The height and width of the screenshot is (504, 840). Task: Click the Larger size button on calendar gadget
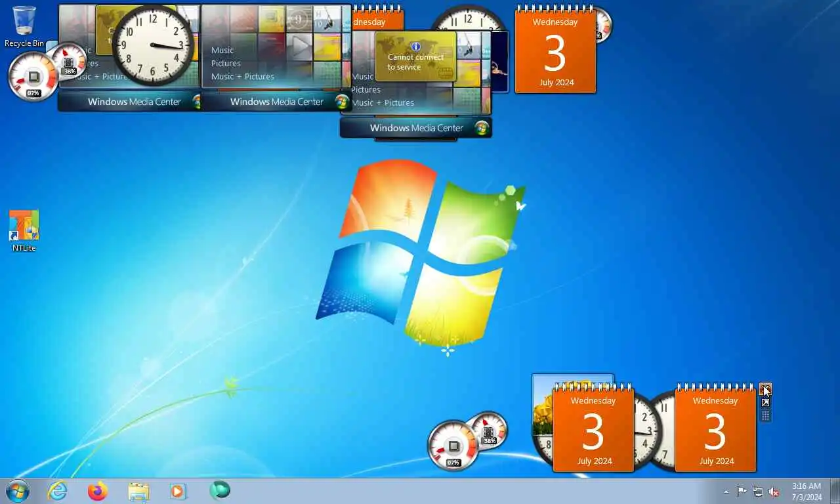tap(765, 403)
